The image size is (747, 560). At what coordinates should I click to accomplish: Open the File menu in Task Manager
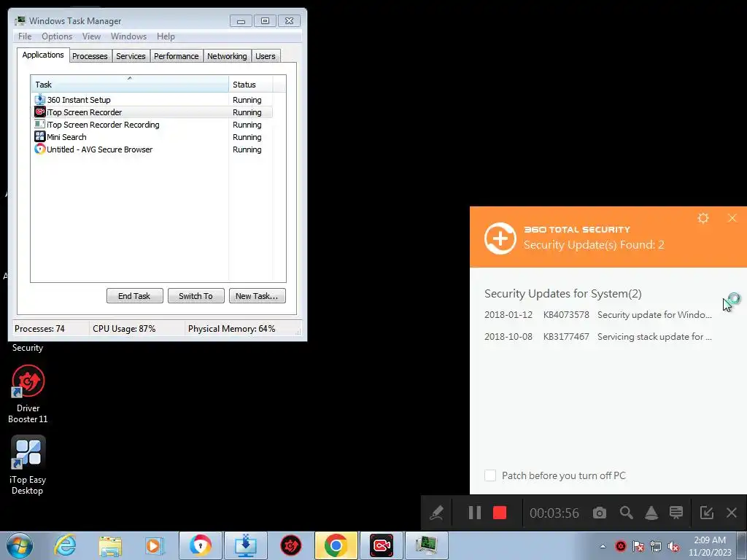coord(25,36)
